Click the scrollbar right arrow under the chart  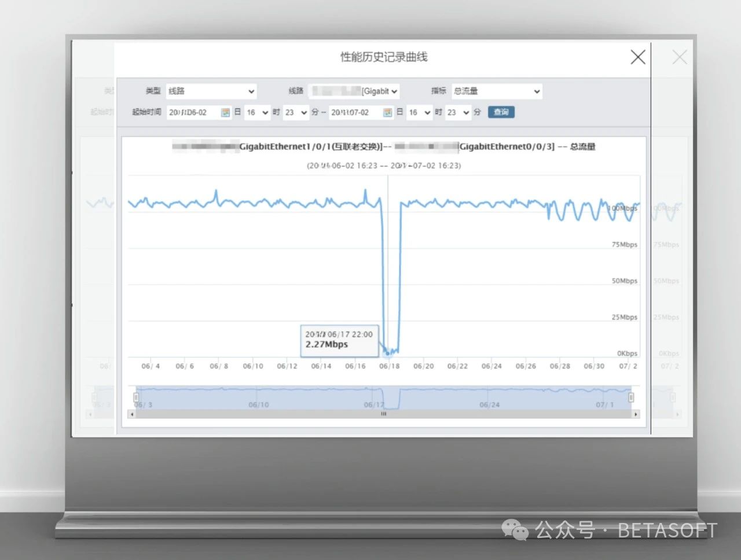pos(636,414)
